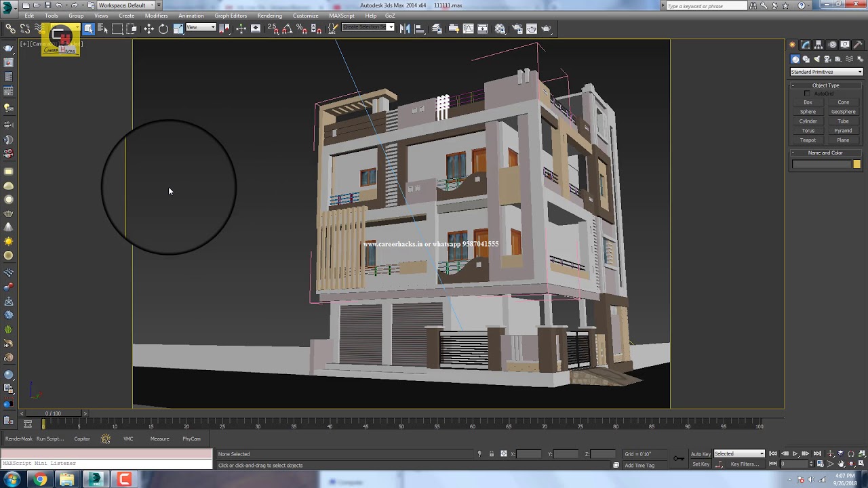
Task: Click the Teapot primitive button
Action: click(808, 140)
